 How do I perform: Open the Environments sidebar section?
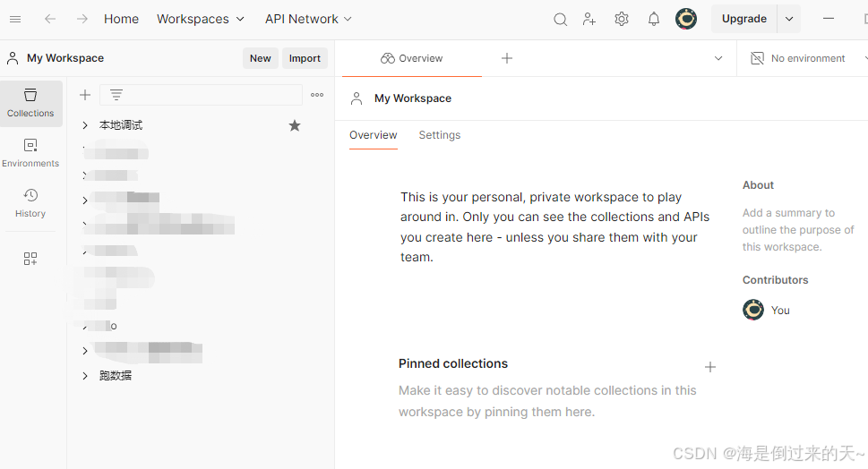30,153
